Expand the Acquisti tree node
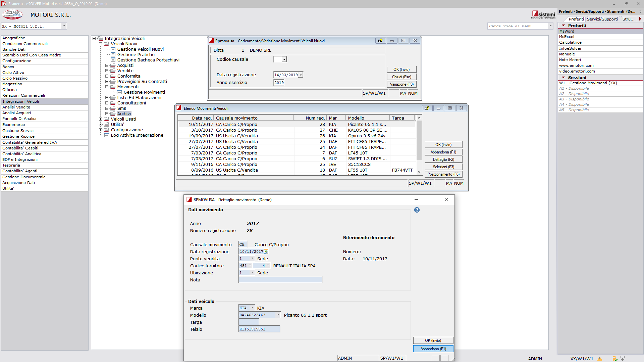This screenshot has height=362, width=644. coord(107,65)
